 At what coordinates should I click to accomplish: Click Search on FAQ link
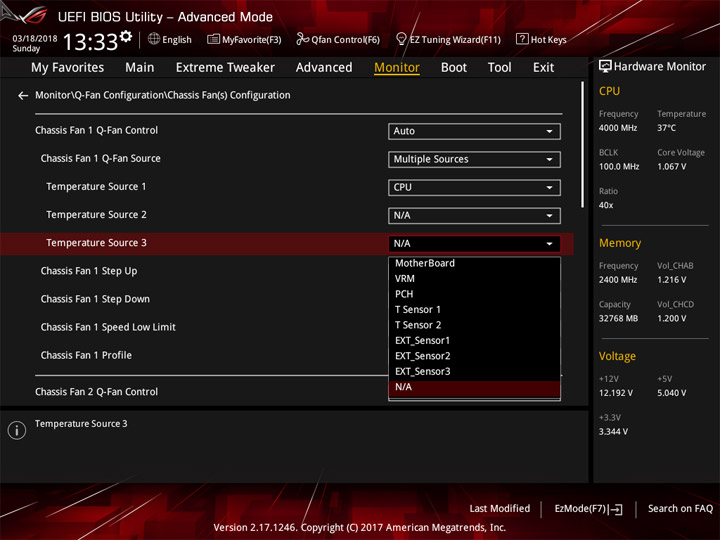[x=680, y=509]
